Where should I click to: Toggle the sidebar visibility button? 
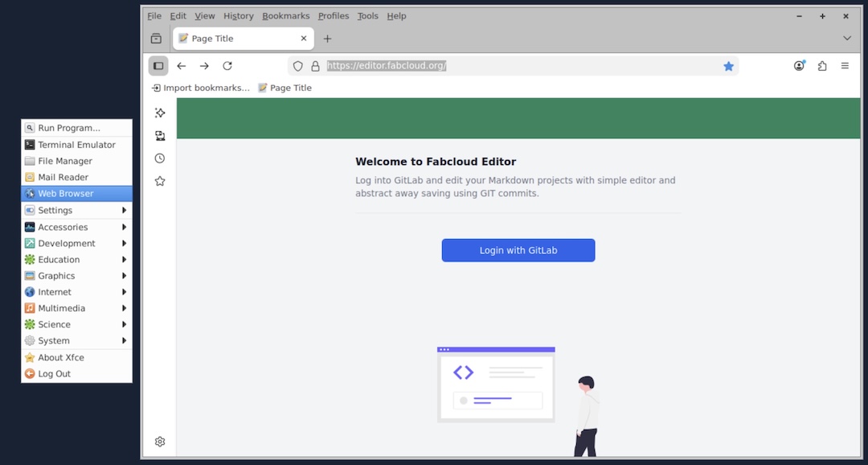[158, 66]
